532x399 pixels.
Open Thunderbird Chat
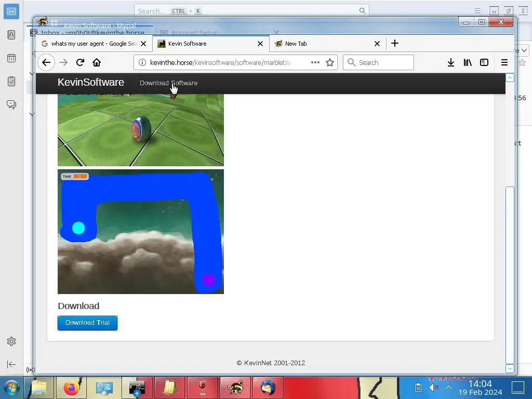[11, 104]
